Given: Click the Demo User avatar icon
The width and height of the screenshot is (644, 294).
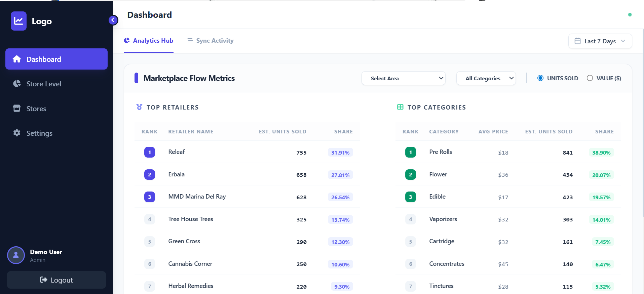Looking at the screenshot, I should 16,255.
